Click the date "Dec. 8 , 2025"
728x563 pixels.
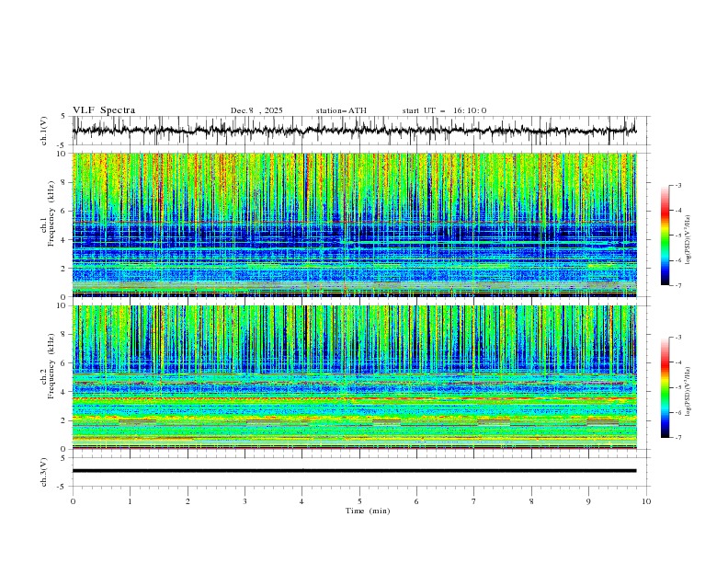[x=256, y=110]
